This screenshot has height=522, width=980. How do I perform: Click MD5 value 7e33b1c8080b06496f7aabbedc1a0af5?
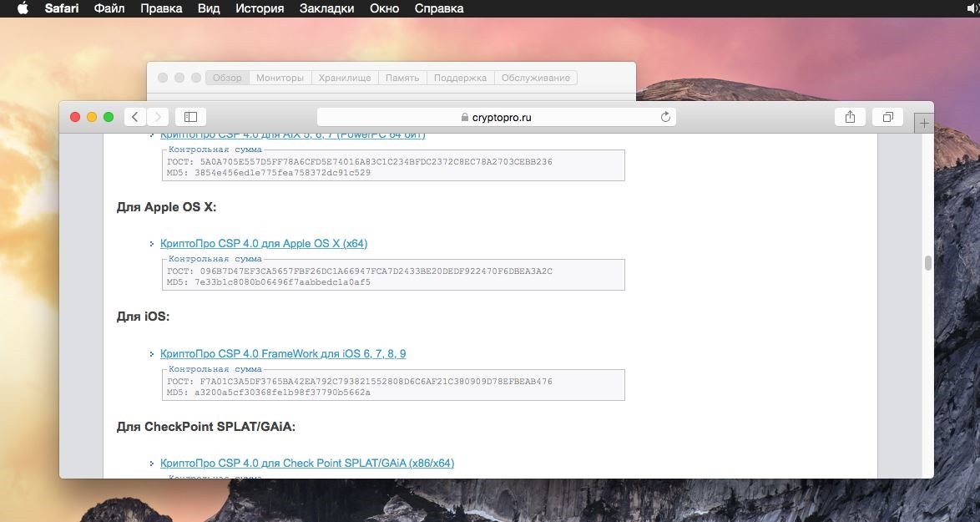tap(282, 282)
